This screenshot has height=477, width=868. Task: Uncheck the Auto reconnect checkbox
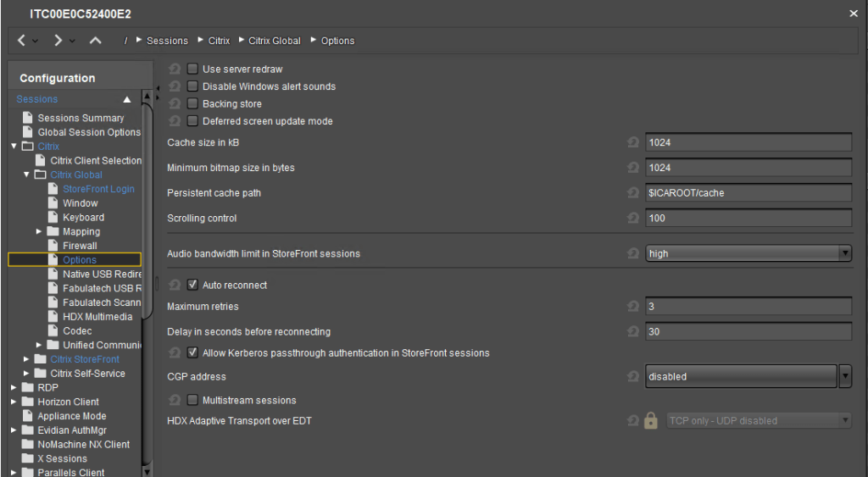192,285
